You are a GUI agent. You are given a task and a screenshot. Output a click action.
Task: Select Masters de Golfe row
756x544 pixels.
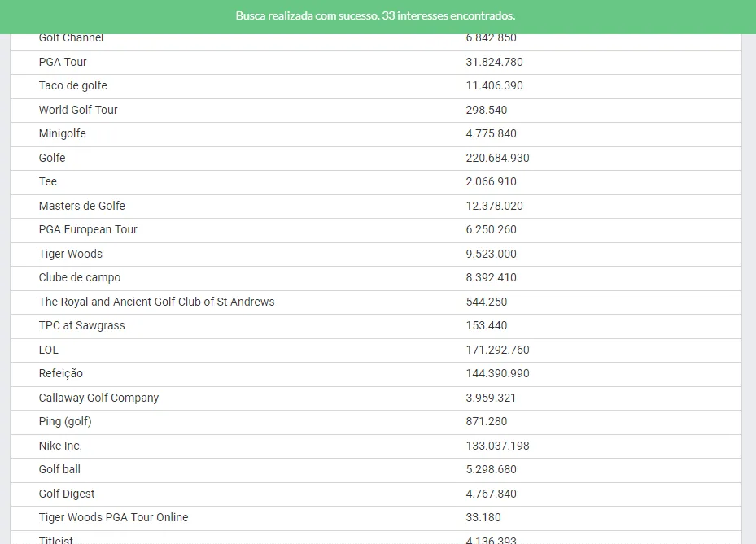(x=81, y=206)
